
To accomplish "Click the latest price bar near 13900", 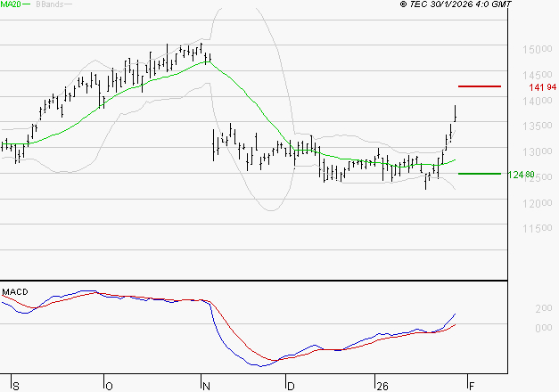I will click(x=456, y=113).
